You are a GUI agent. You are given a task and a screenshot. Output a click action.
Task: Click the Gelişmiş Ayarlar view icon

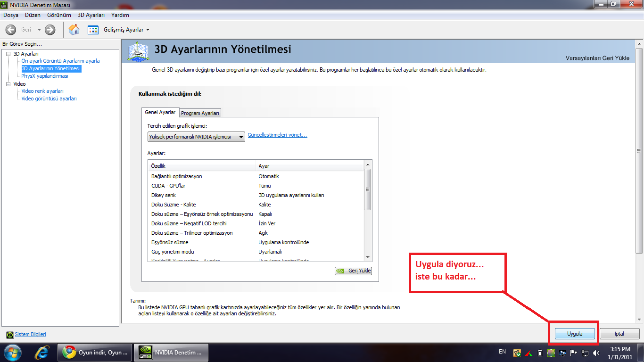pos(93,30)
